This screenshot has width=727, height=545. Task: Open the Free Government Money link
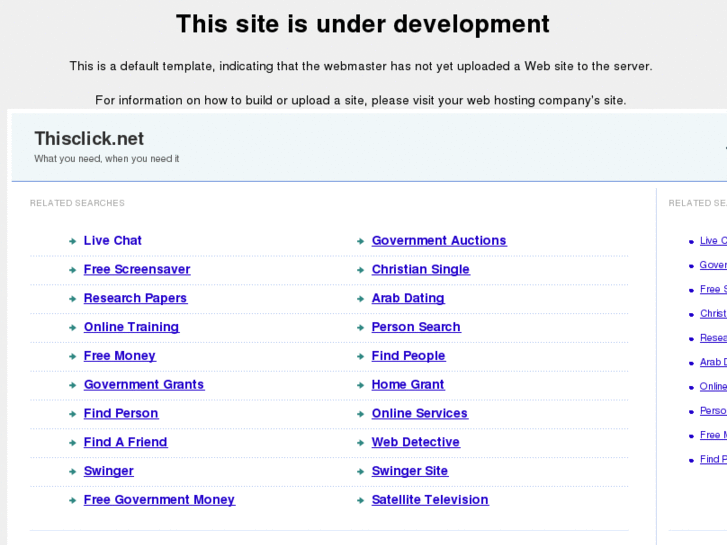click(x=159, y=499)
